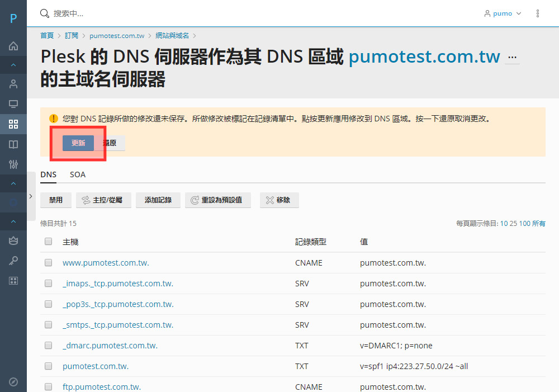The height and width of the screenshot is (392, 559).
Task: Click the 記錄類型 column header
Action: point(311,242)
